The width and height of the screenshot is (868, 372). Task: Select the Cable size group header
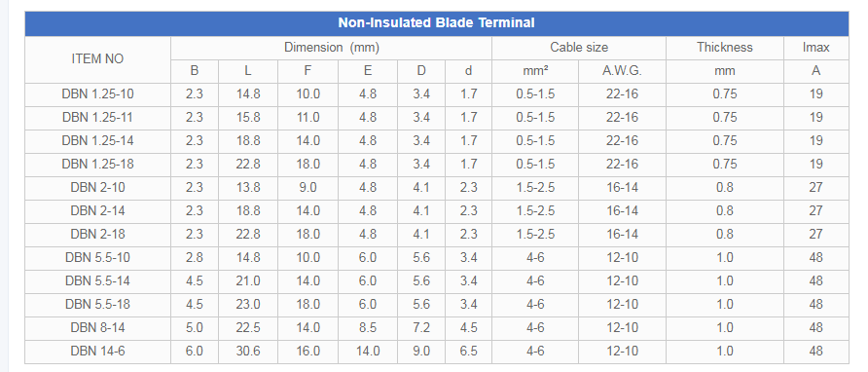click(x=578, y=48)
